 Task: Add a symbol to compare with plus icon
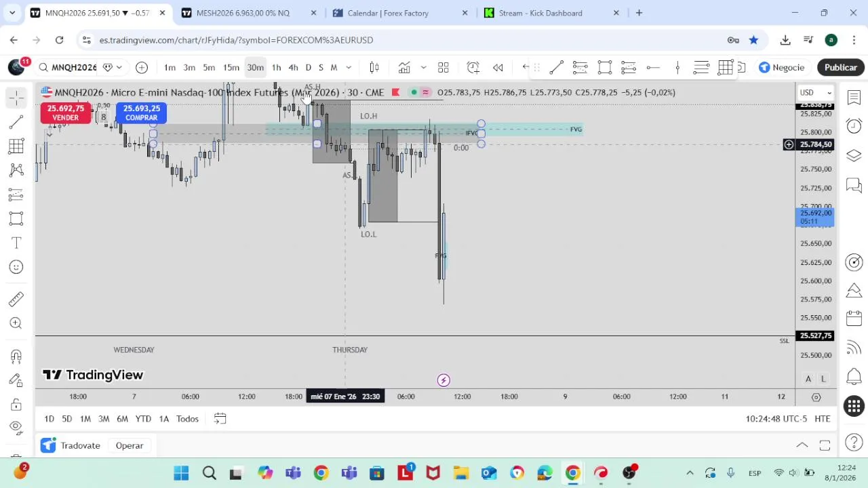pos(142,67)
